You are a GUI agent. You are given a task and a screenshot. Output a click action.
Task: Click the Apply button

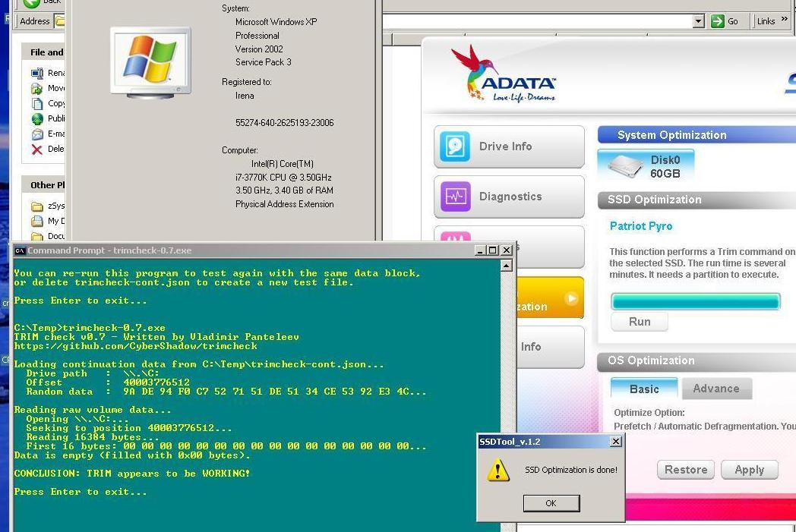click(750, 470)
